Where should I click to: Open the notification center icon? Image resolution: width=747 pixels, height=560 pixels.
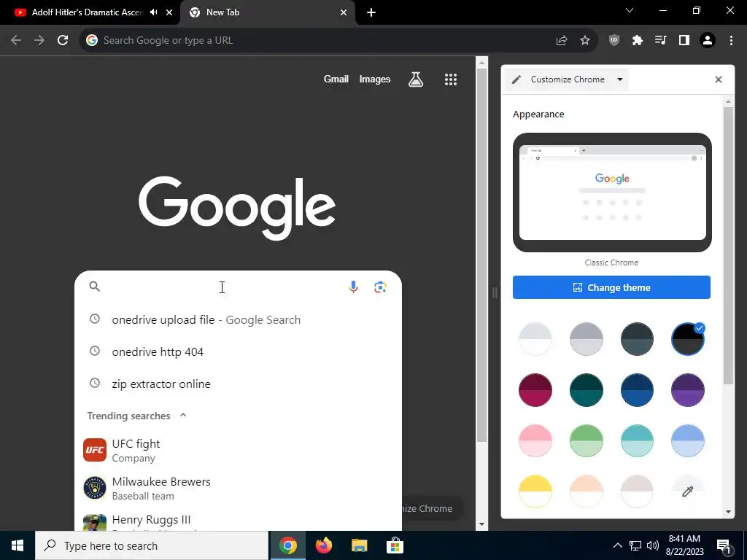pos(724,545)
